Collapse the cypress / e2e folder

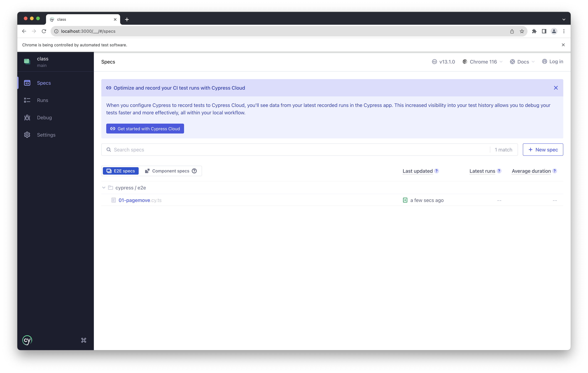104,188
